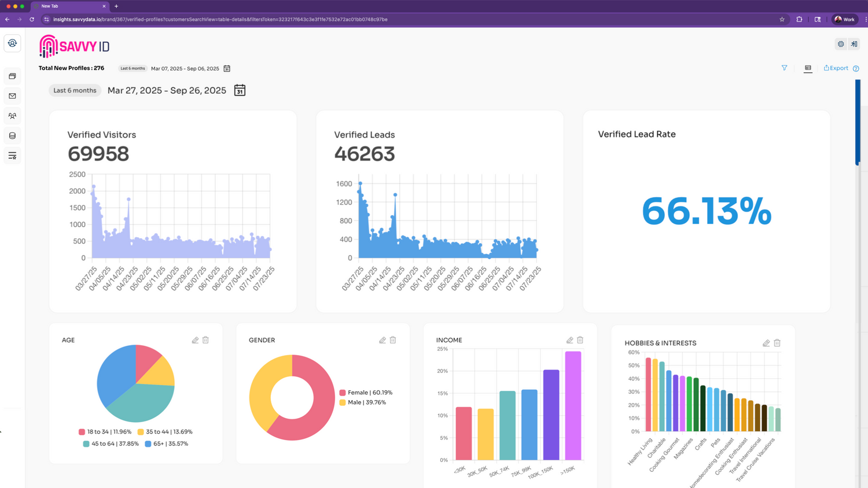Image resolution: width=868 pixels, height=488 pixels.
Task: Edit the AGE chart with pencil icon
Action: [195, 340]
